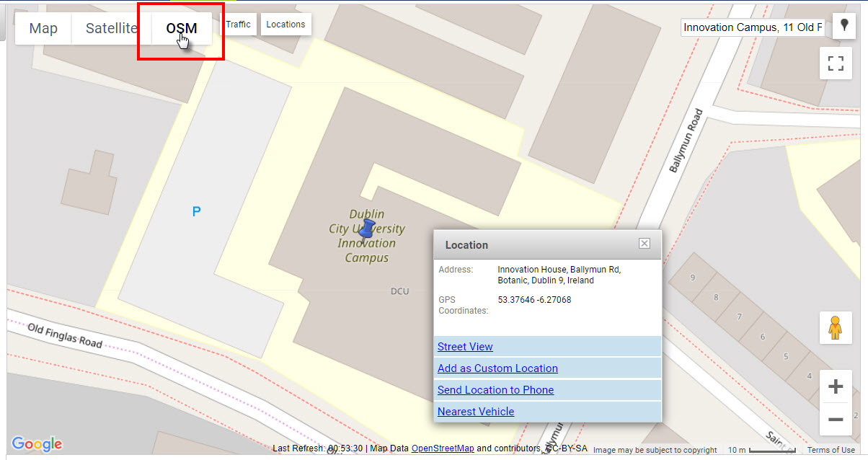Click the Old Finglas Road street label
This screenshot has width=868, height=460.
tap(65, 336)
